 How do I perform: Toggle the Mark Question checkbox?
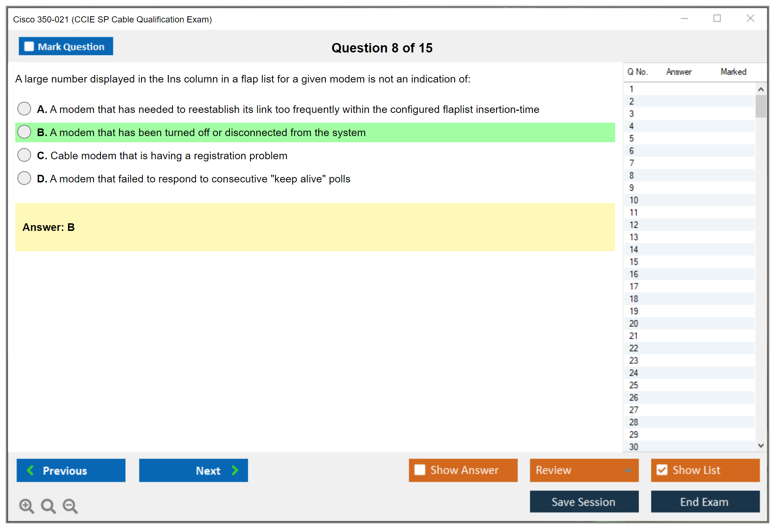pyautogui.click(x=29, y=47)
